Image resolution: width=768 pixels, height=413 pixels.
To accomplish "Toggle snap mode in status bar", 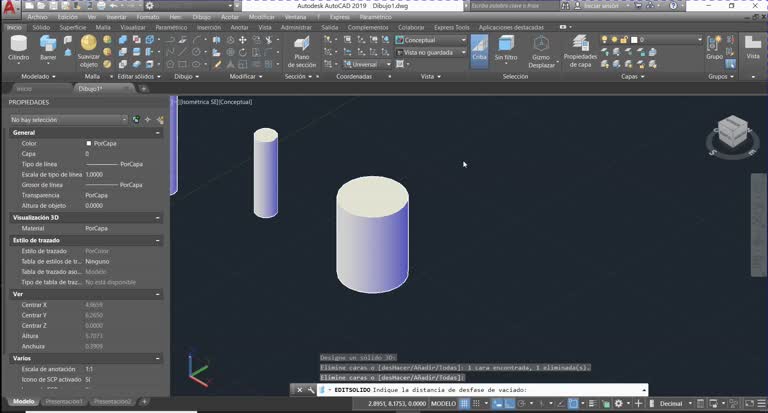I will [476, 404].
